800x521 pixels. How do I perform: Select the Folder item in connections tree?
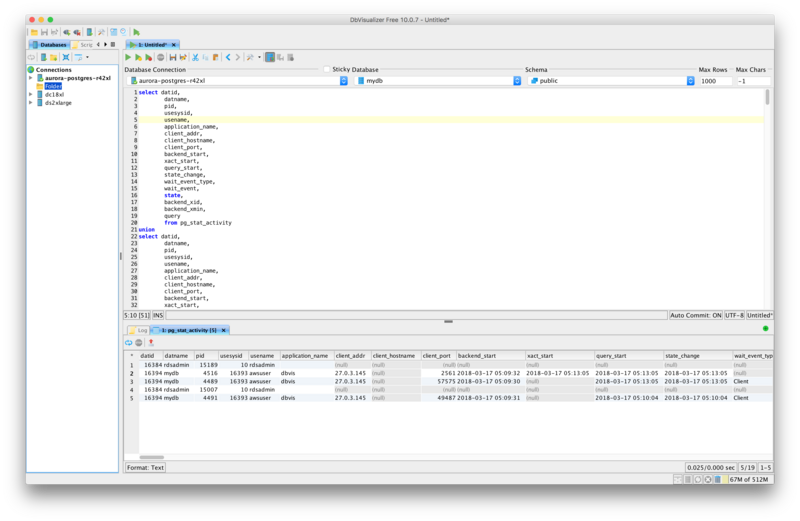click(53, 86)
